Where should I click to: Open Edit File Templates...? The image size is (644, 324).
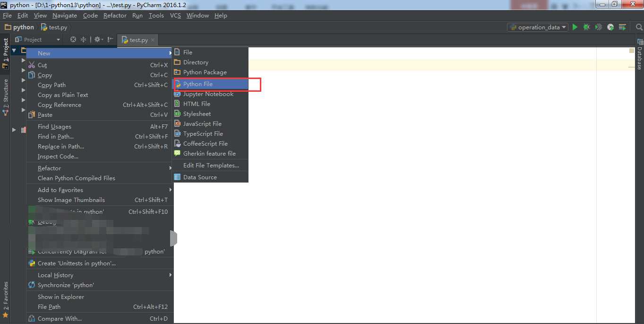210,165
